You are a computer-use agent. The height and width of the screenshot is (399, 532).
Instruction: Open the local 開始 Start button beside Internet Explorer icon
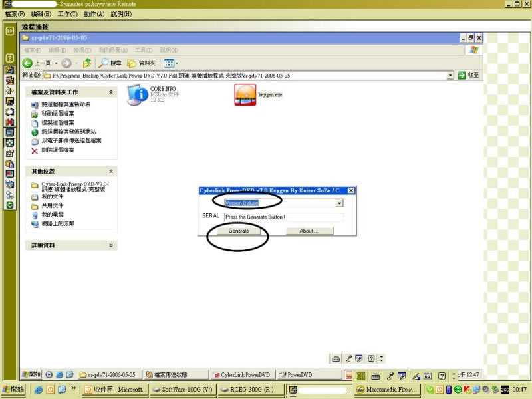point(13,390)
